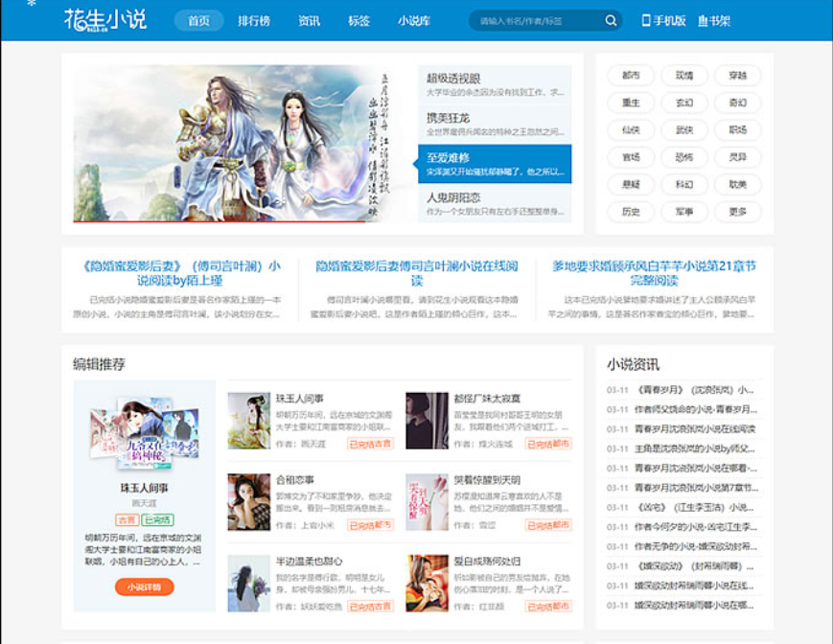Viewport: 833px width, 644px height.
Task: Open the 超级透视眼 slide entry
Action: pos(495,84)
